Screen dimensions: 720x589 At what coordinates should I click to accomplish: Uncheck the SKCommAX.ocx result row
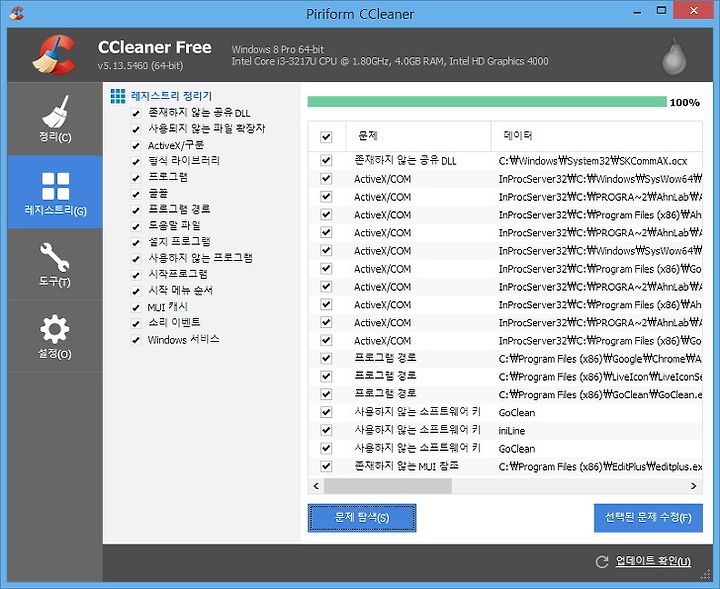pos(326,160)
